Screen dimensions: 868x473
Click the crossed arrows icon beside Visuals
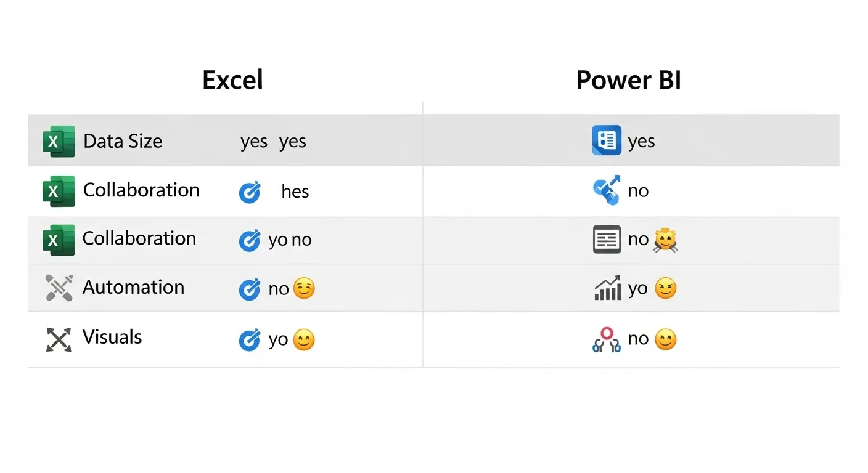pos(59,339)
